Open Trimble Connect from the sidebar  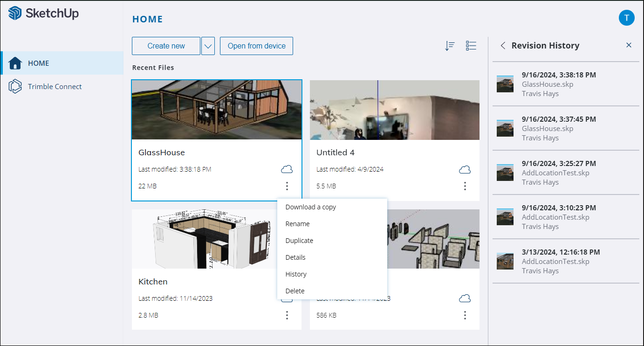point(55,87)
